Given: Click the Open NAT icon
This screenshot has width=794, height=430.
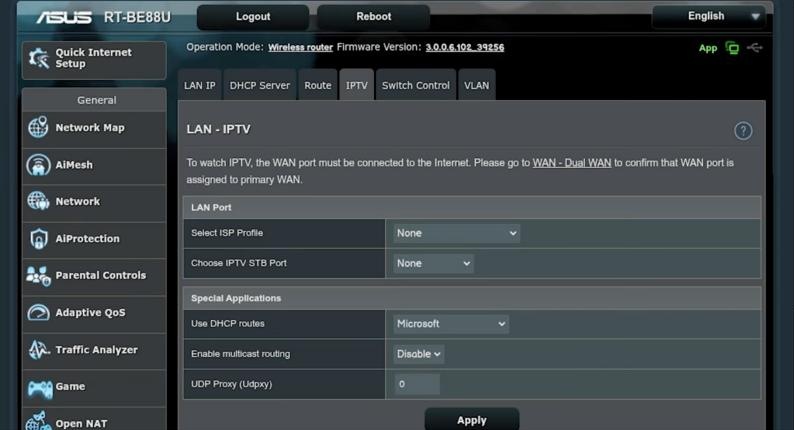Looking at the screenshot, I should [x=38, y=421].
